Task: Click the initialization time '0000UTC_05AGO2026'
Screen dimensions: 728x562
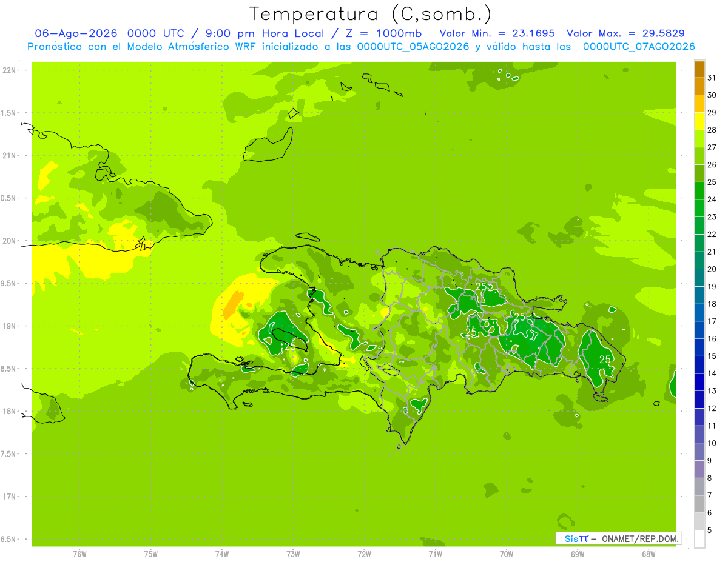Action: tap(413, 47)
